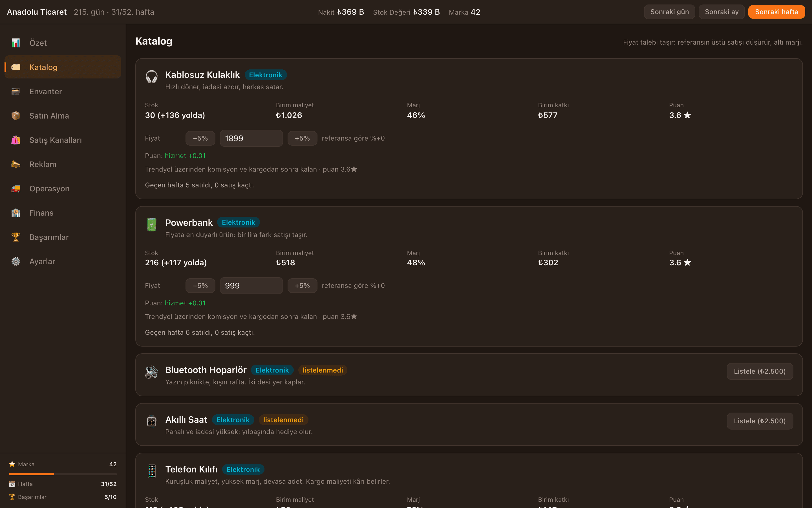The height and width of the screenshot is (508, 812).
Task: Click the Envanter icon in sidebar
Action: click(x=16, y=91)
